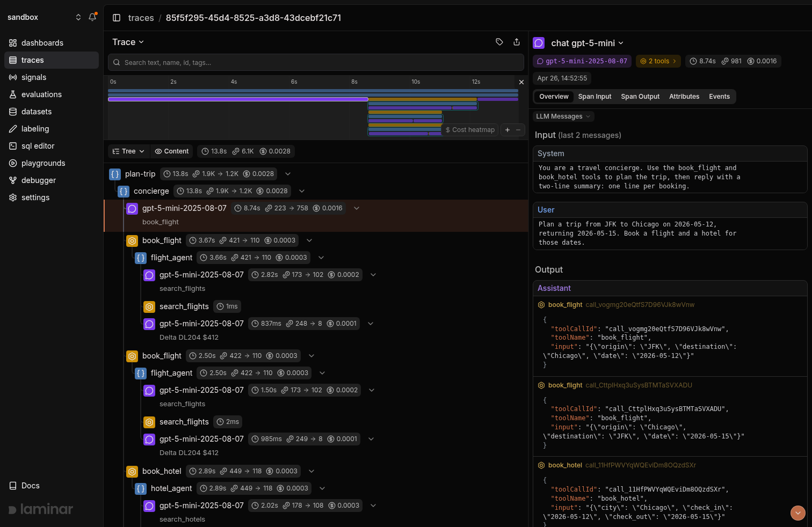This screenshot has width=812, height=527.
Task: Open evaluations page
Action: [52, 94]
